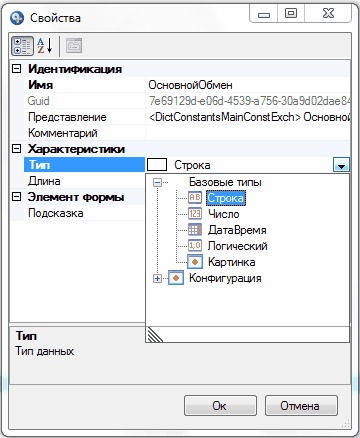Screen dimensions: 360x438
Task: Choose the Картинка type icon
Action: click(195, 262)
